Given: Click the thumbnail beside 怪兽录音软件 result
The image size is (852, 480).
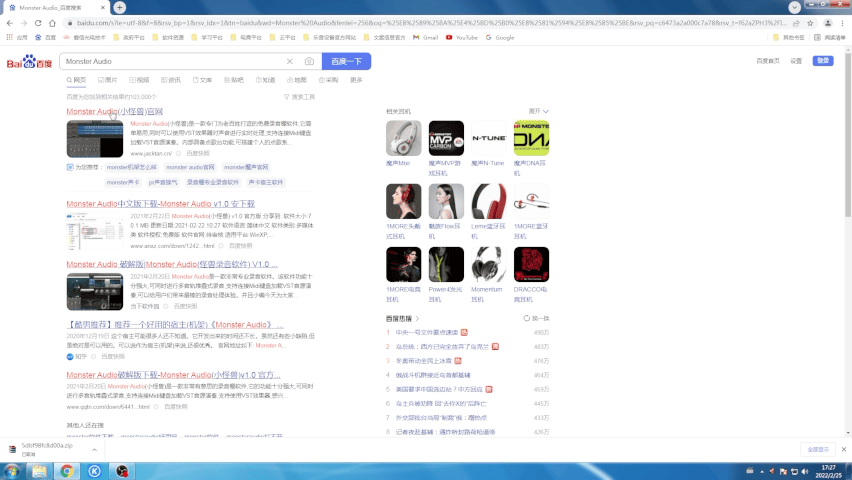Looking at the screenshot, I should click(x=95, y=292).
